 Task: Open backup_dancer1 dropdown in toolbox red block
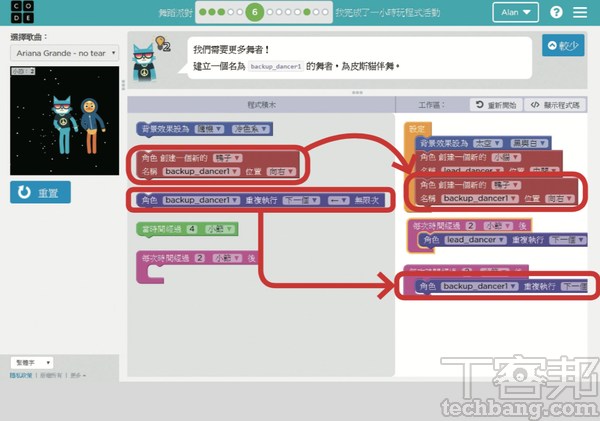201,171
